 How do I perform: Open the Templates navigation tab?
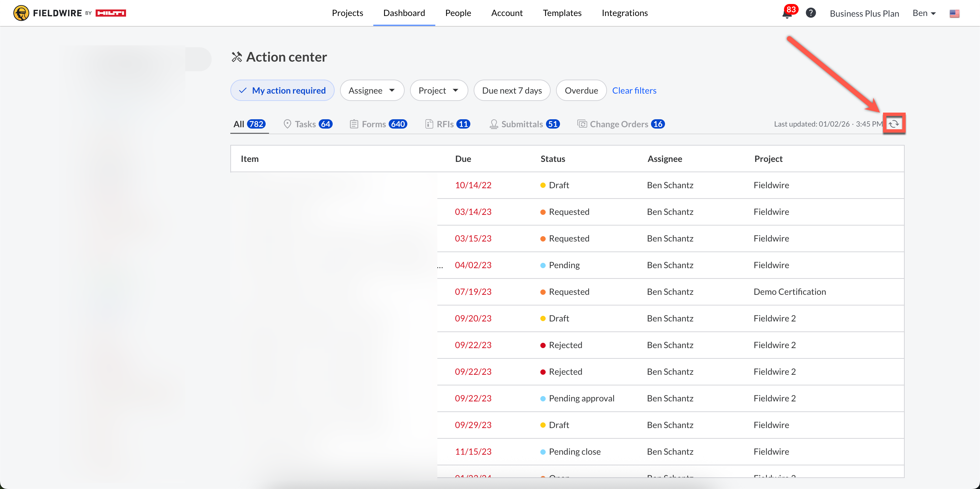[562, 13]
